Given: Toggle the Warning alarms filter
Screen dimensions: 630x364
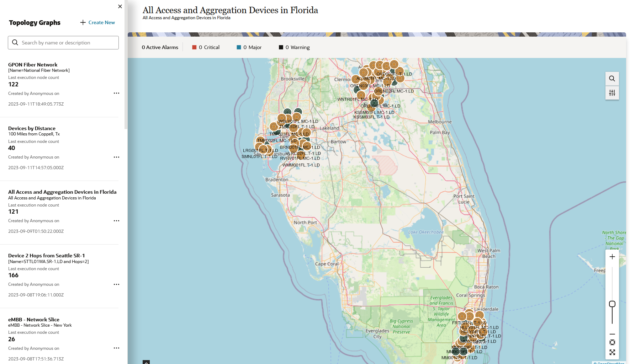Looking at the screenshot, I should pos(294,47).
